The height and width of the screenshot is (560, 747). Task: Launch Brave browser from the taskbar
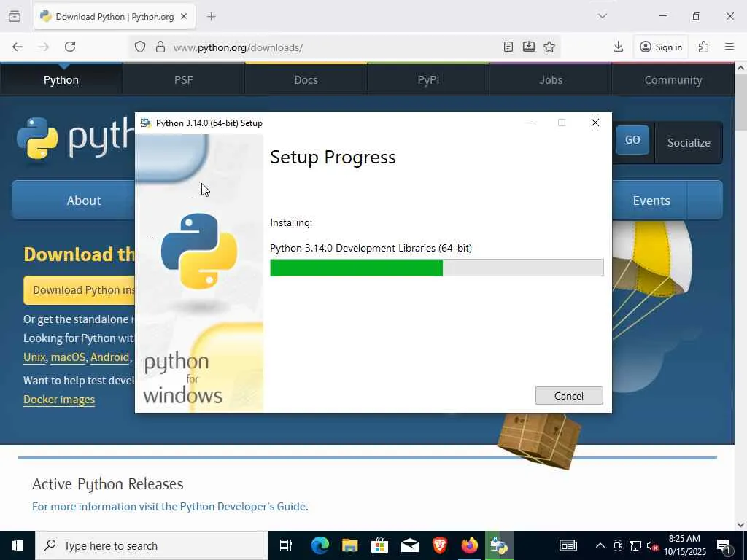pos(440,545)
